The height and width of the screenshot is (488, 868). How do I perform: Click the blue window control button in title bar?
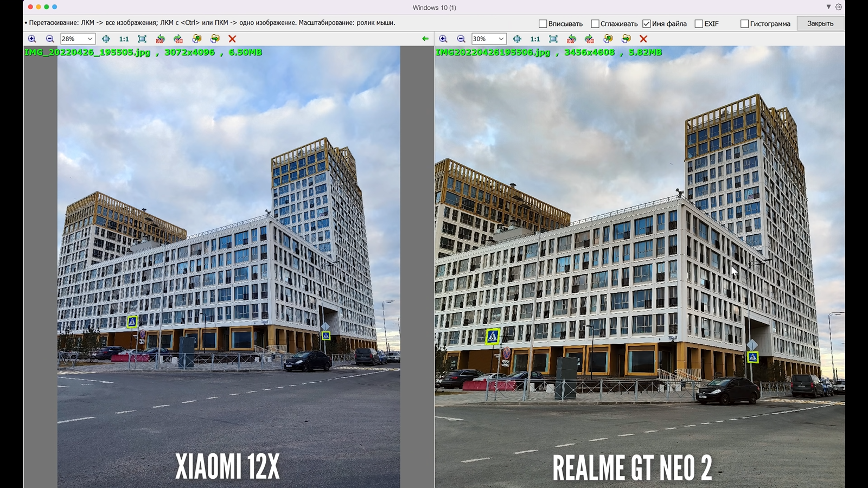(54, 7)
